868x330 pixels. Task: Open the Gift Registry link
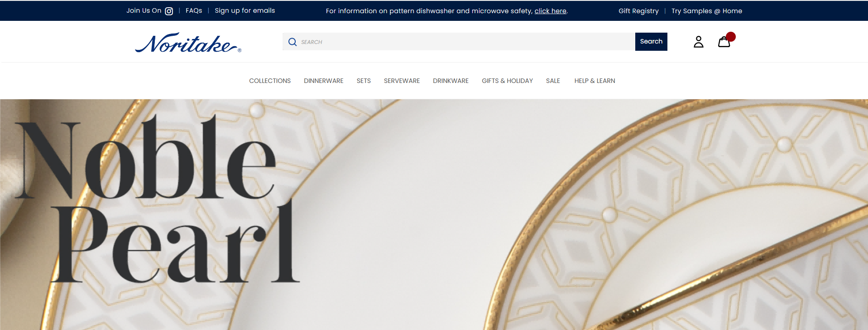(638, 11)
